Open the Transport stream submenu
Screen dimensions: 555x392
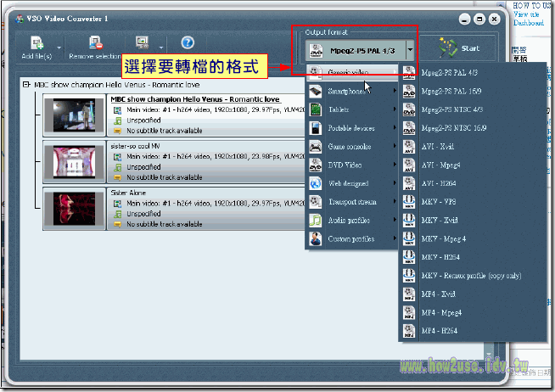[352, 202]
